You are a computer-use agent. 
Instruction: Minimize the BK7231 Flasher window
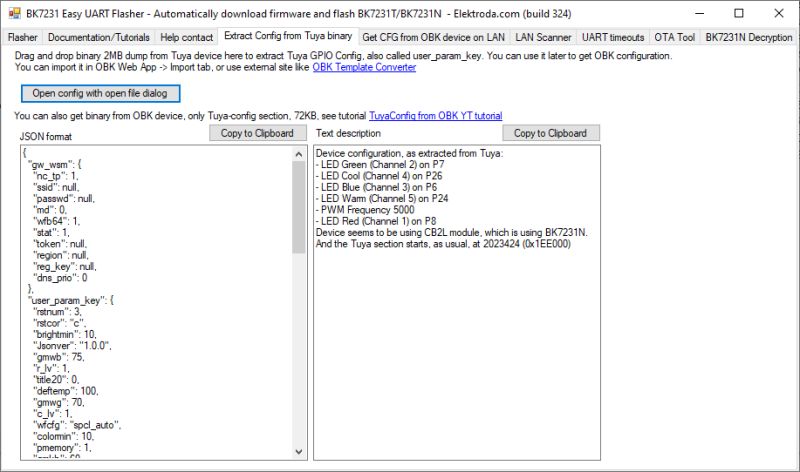coord(699,13)
